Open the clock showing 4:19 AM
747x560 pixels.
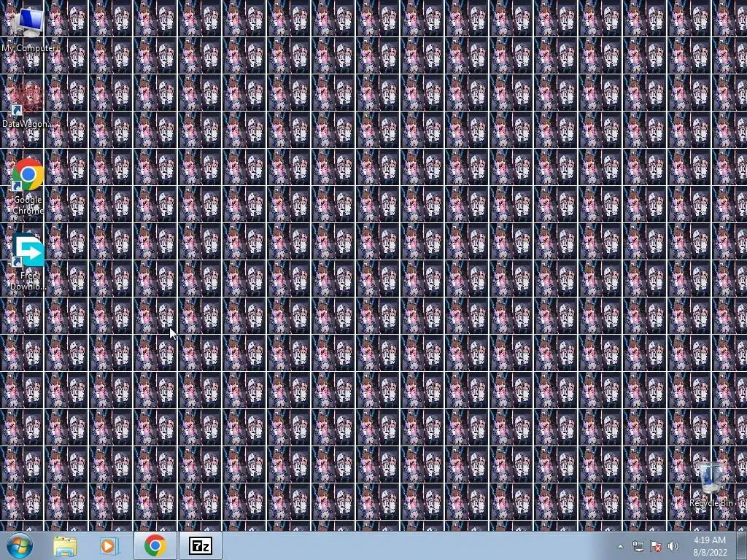point(710,546)
